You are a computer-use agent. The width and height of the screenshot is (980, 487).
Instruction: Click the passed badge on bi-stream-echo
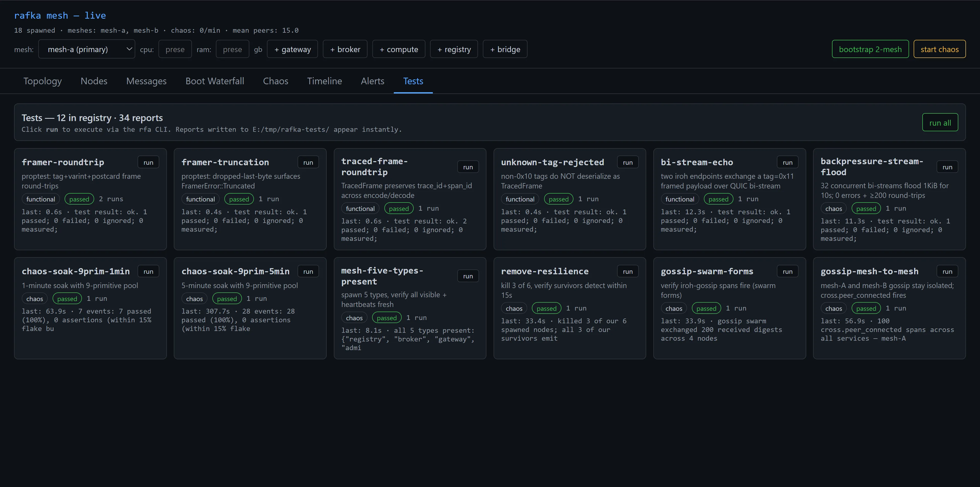tap(718, 199)
